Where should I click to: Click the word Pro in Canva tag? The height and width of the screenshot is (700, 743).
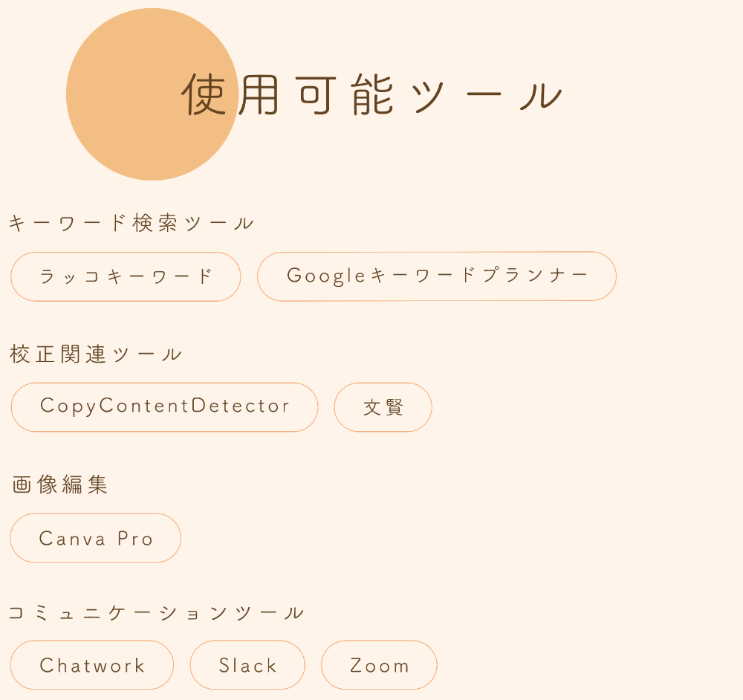135,539
